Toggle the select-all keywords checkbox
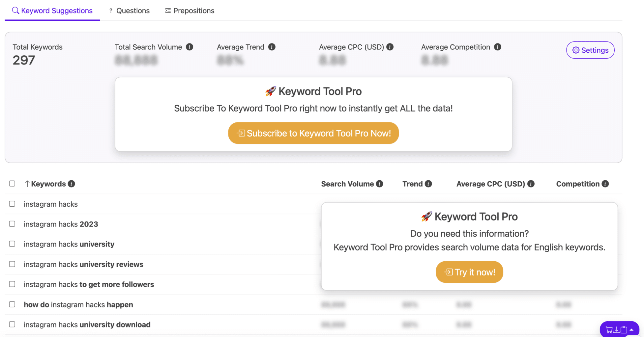Viewport: 644px width, 337px height. coord(12,184)
